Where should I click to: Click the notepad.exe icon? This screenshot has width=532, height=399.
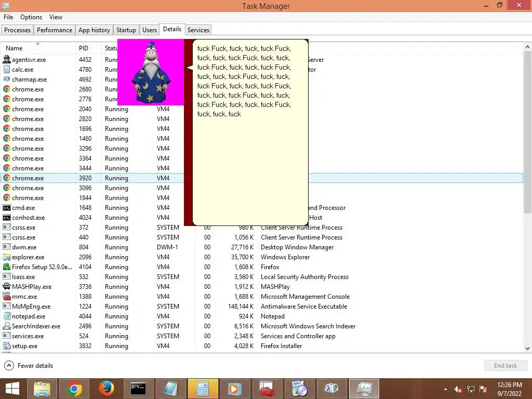(6, 316)
